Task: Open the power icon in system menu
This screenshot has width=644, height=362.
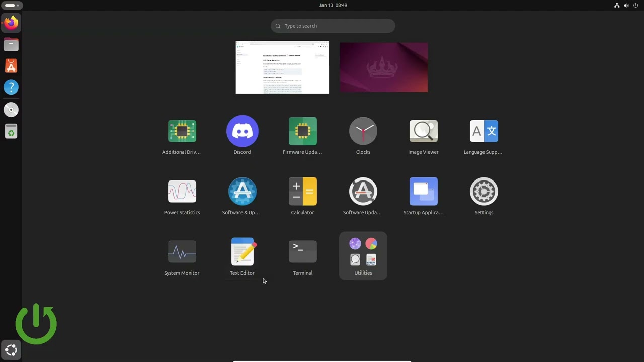Action: (x=636, y=5)
